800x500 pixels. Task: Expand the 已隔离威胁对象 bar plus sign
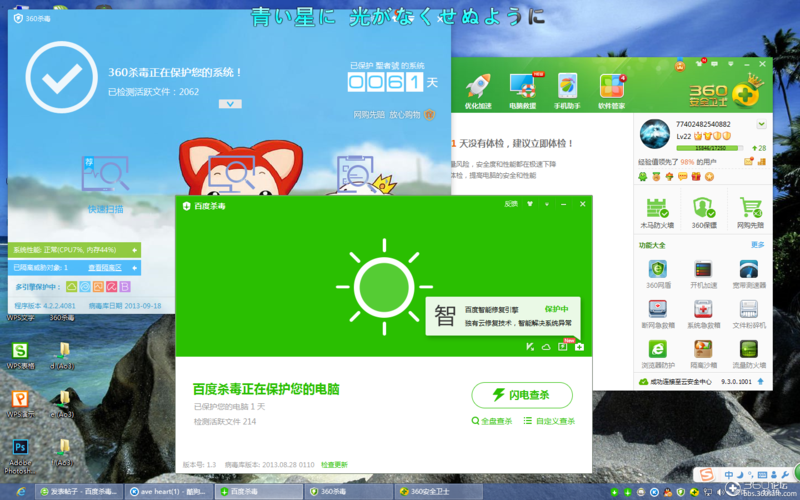[x=134, y=267]
